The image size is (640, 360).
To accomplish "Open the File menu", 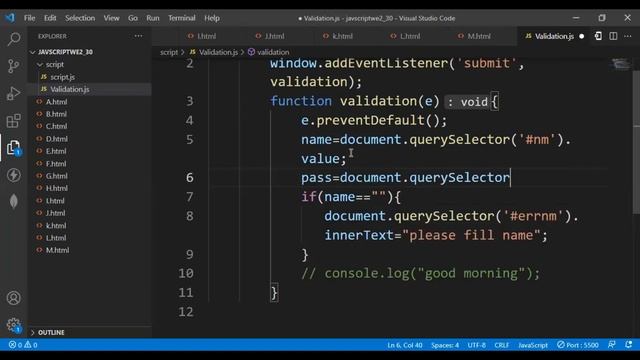I will tap(29, 18).
